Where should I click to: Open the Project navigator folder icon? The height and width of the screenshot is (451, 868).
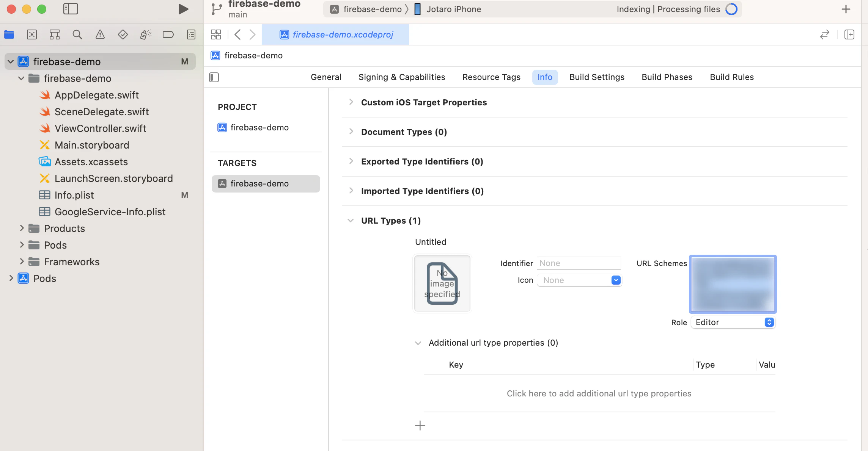click(9, 35)
